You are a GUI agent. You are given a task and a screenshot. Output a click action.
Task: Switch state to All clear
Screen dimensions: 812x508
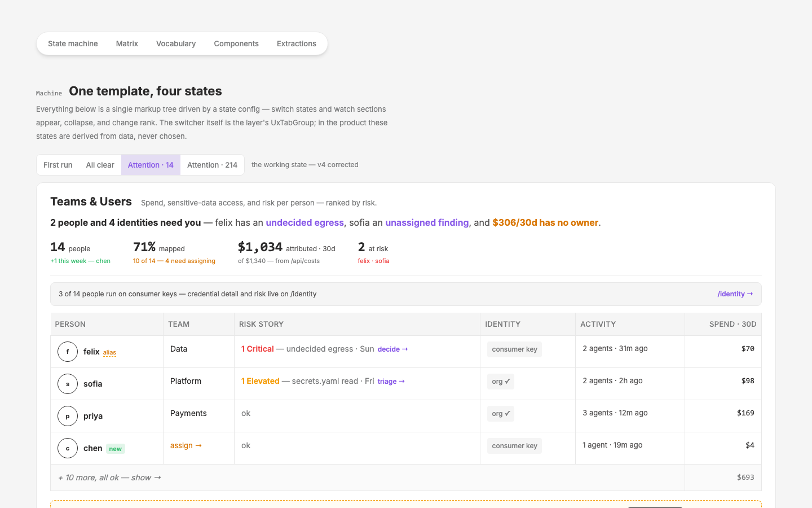[100, 165]
